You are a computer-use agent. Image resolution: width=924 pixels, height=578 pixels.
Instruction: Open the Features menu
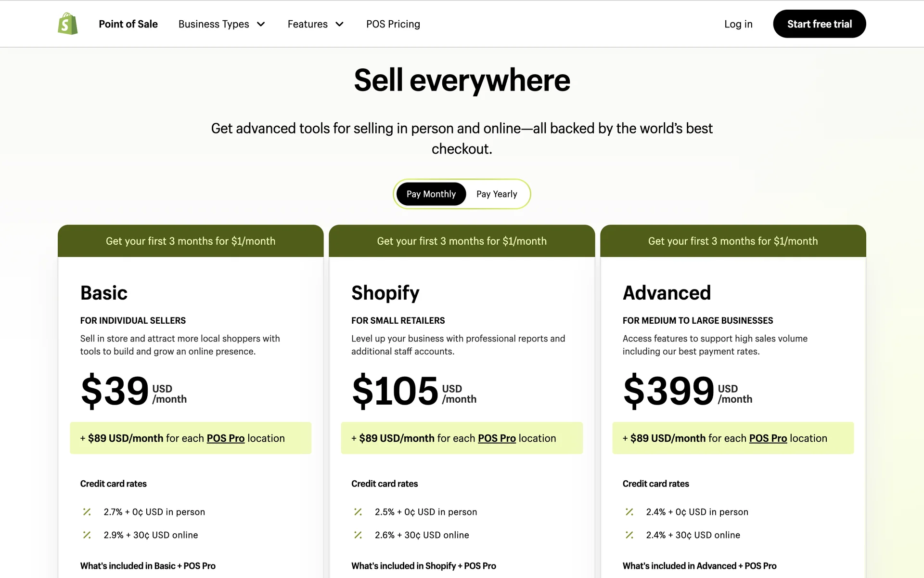click(308, 24)
